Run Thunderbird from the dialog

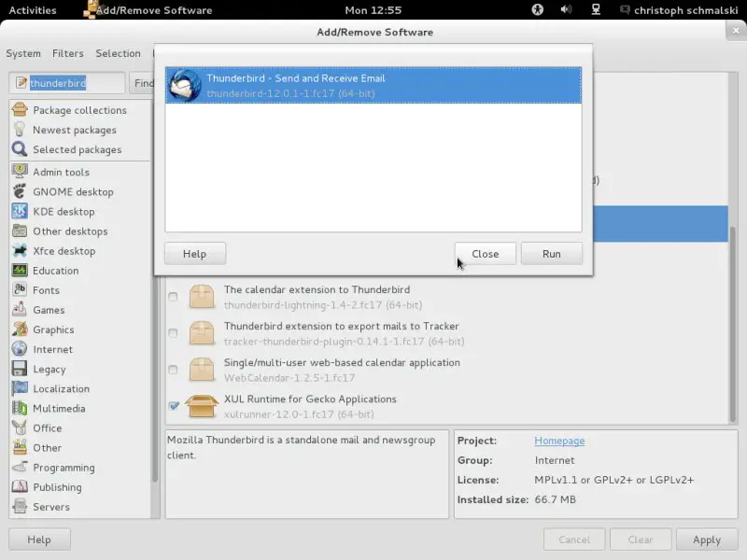point(551,254)
